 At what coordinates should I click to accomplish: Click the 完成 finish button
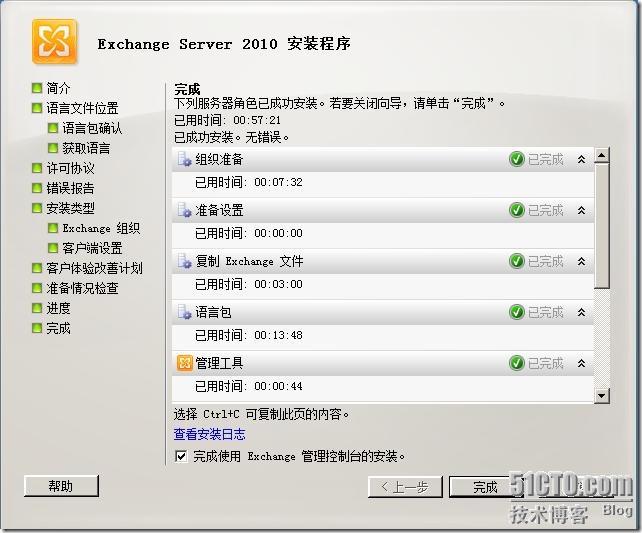485,487
